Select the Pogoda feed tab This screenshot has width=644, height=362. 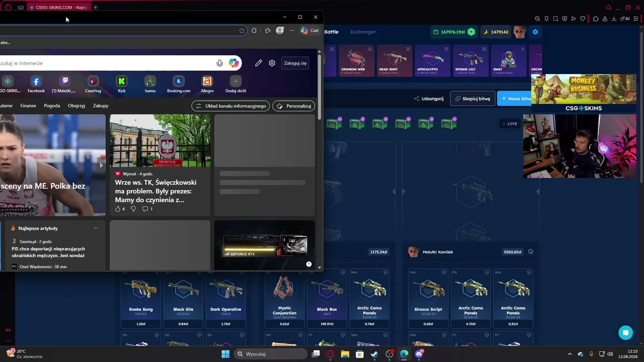(x=52, y=106)
